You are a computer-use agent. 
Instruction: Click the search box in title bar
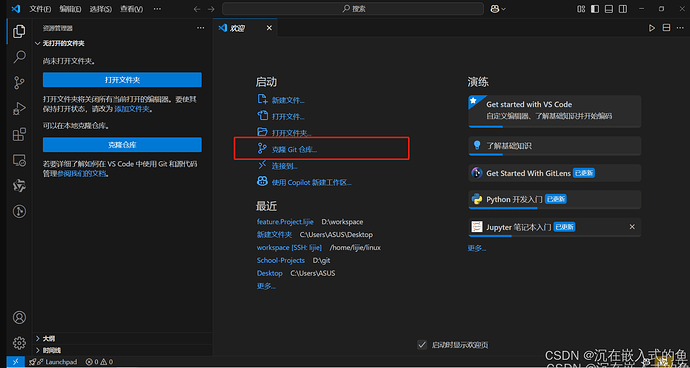click(x=353, y=9)
